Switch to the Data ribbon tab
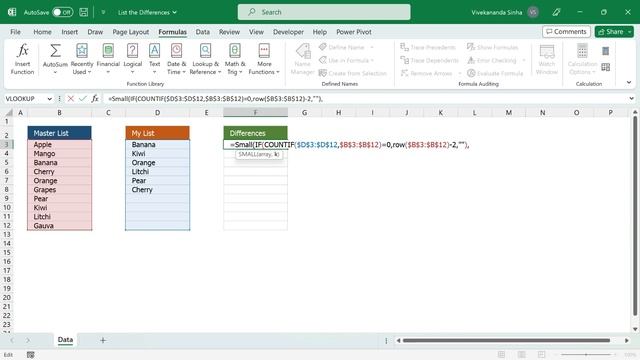 point(202,32)
